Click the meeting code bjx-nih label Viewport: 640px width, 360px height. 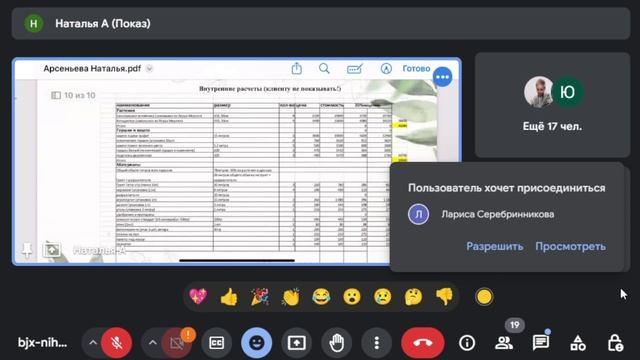pos(42,343)
